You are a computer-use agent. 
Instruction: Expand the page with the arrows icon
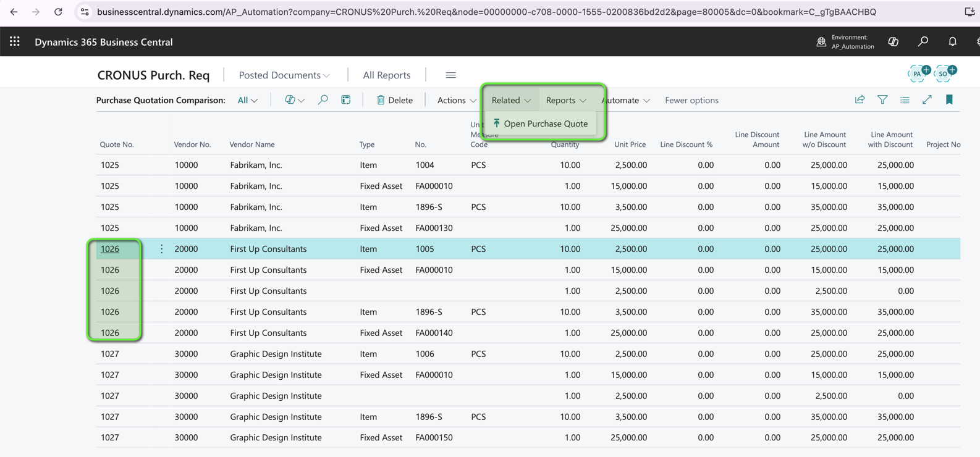[927, 100]
